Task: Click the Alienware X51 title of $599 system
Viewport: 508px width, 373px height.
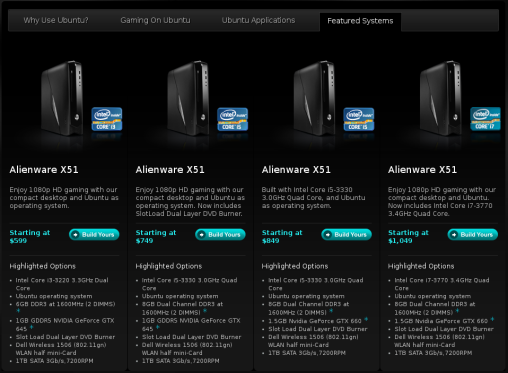Action: [44, 170]
